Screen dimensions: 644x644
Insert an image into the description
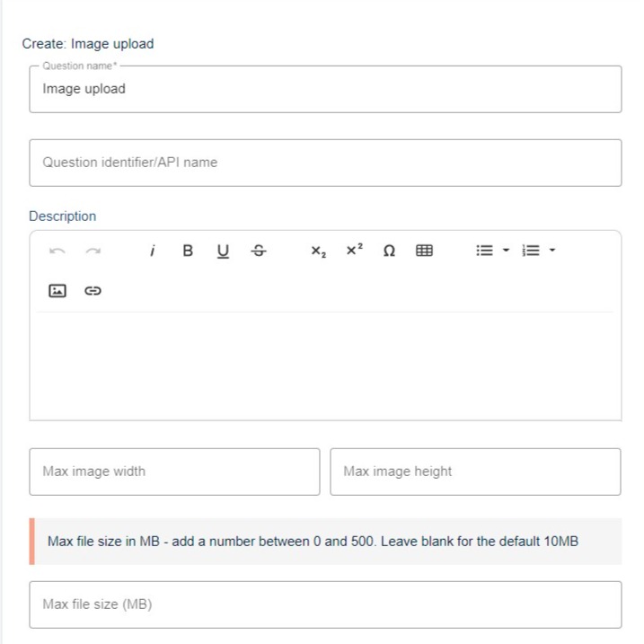point(57,291)
